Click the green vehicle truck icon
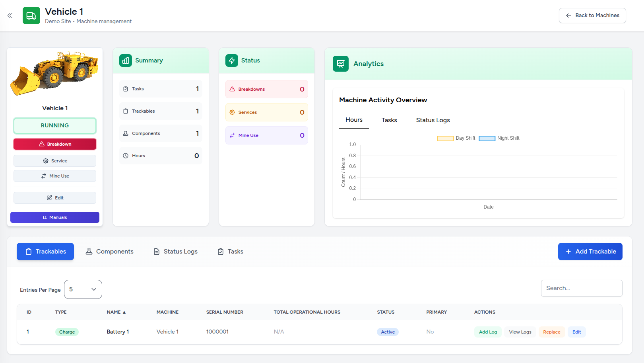The width and height of the screenshot is (644, 363). 31,16
